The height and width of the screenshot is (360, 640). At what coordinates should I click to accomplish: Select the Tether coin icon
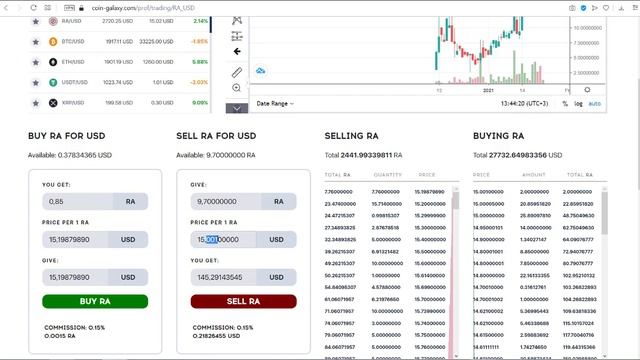[53, 82]
